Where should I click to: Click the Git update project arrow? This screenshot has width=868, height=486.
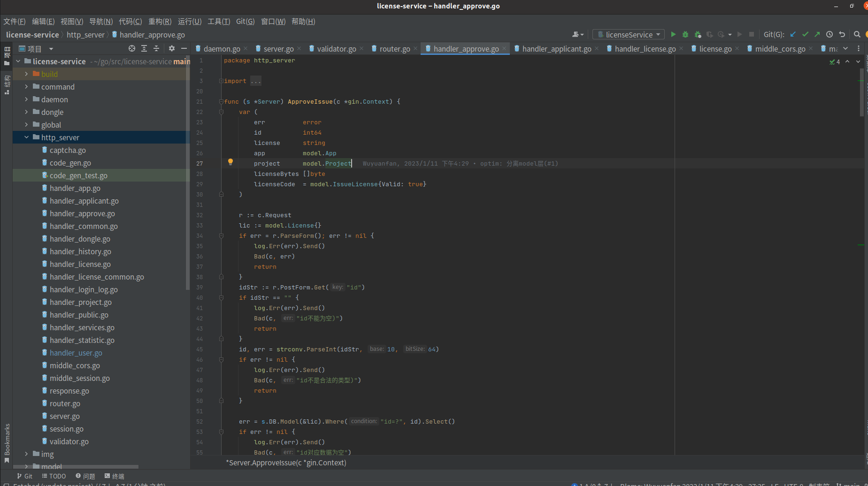[x=793, y=34]
